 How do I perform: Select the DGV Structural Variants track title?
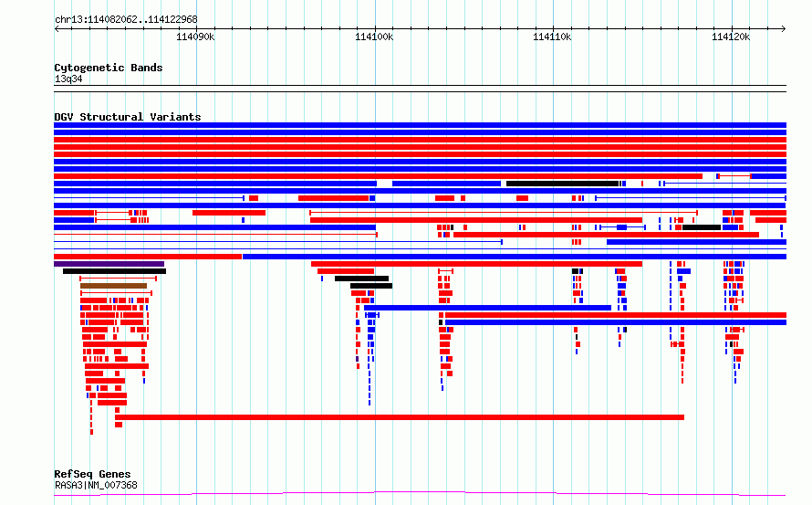(x=128, y=117)
